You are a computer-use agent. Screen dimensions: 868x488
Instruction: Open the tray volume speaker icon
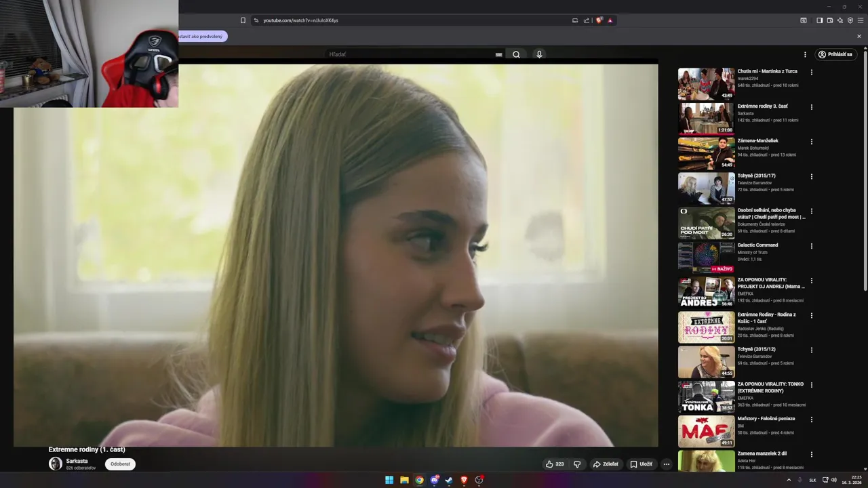[833, 480]
